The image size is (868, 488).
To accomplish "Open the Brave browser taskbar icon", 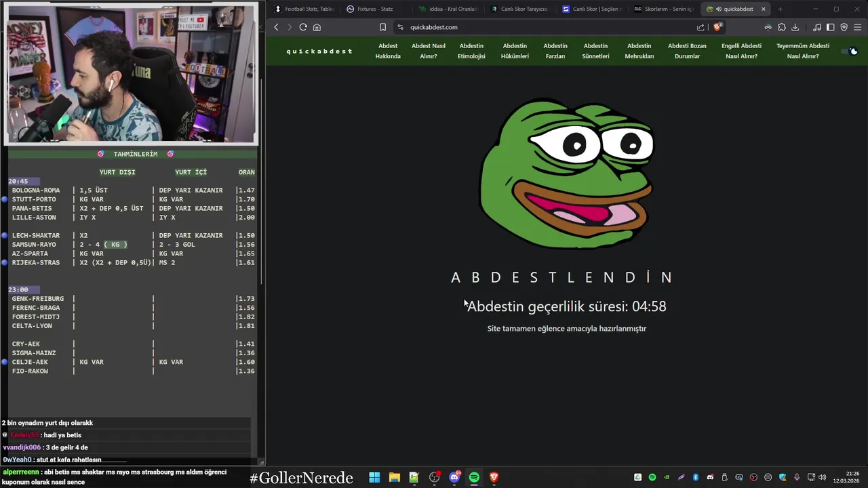I will [494, 477].
